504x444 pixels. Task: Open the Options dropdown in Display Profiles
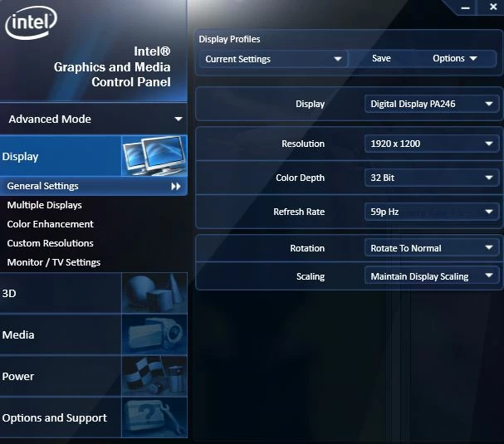[x=454, y=58]
